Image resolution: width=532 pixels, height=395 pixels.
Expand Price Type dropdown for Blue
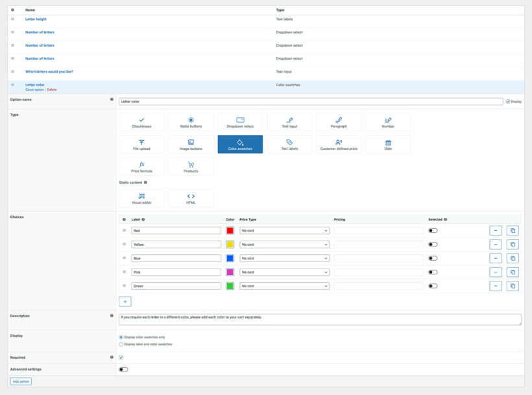(x=284, y=258)
